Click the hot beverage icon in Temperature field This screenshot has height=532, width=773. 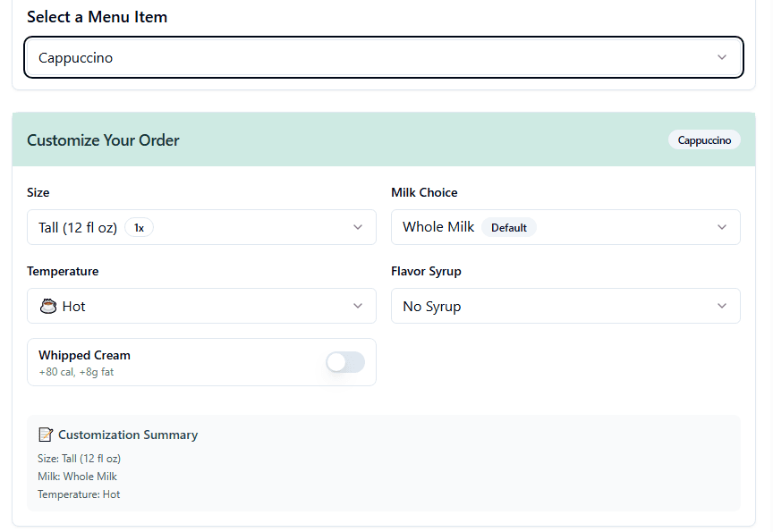[49, 306]
